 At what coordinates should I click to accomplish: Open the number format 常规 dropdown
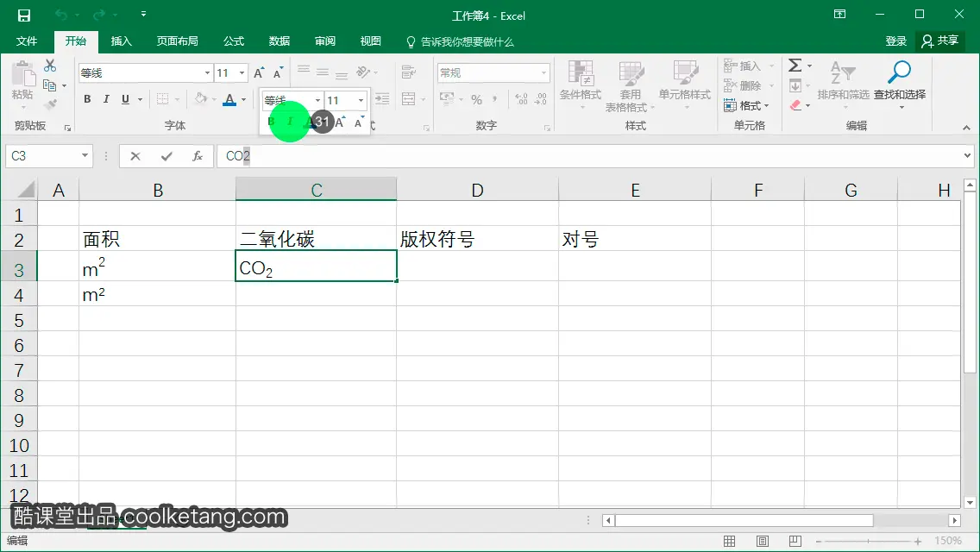tap(543, 73)
